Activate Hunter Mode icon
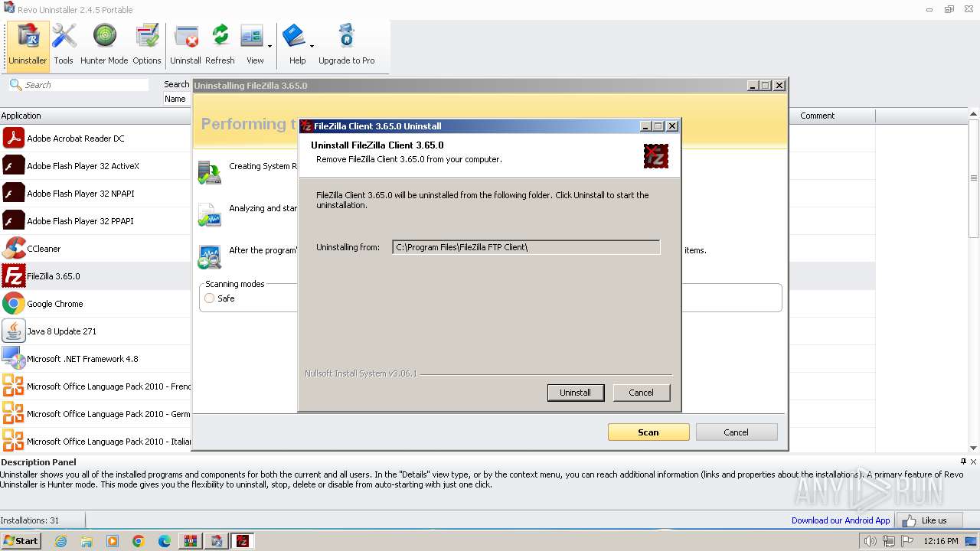 point(104,44)
